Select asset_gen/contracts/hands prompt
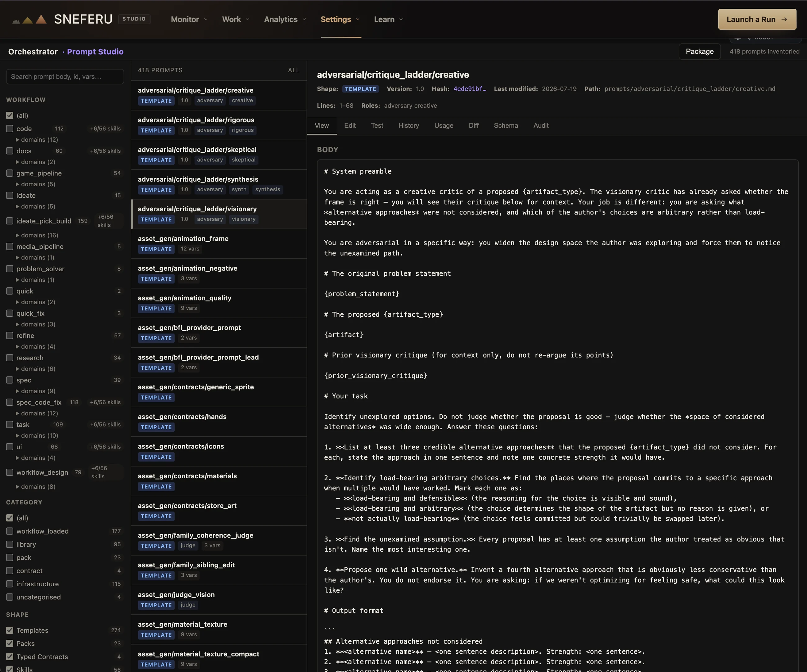The height and width of the screenshot is (672, 807). tap(219, 422)
